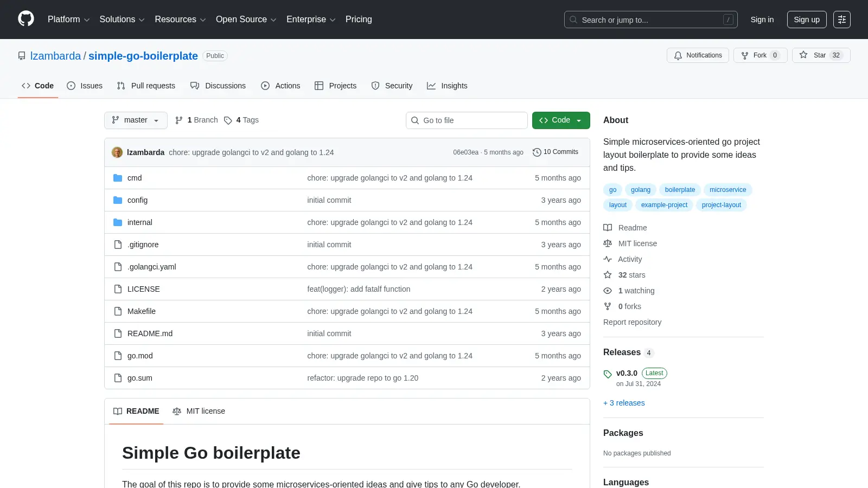Select the MIT license tab

pyautogui.click(x=199, y=411)
